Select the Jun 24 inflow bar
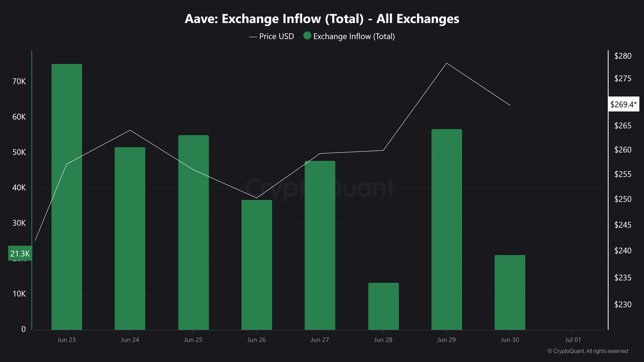The image size is (644, 362). tap(130, 239)
